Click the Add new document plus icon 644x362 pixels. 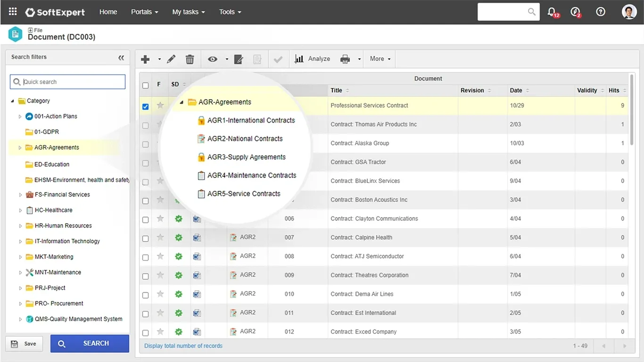tap(145, 59)
